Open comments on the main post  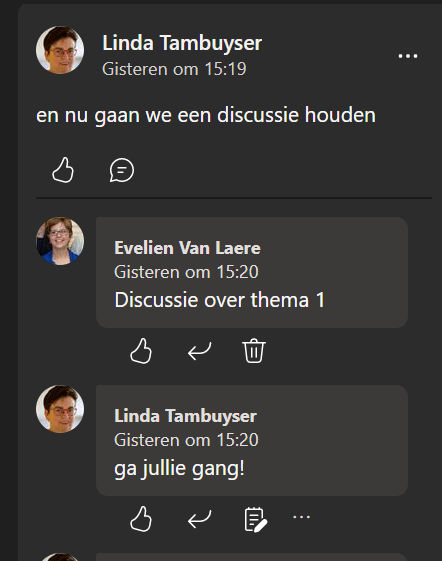(x=122, y=170)
